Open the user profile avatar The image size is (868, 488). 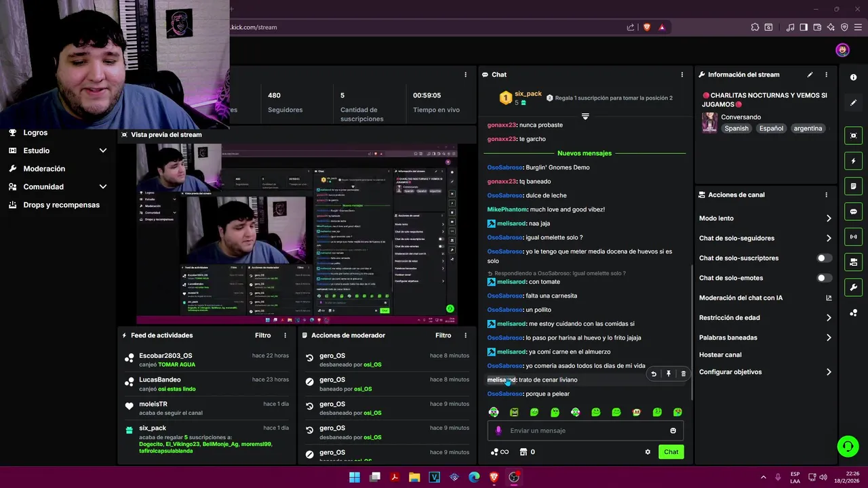tap(842, 50)
